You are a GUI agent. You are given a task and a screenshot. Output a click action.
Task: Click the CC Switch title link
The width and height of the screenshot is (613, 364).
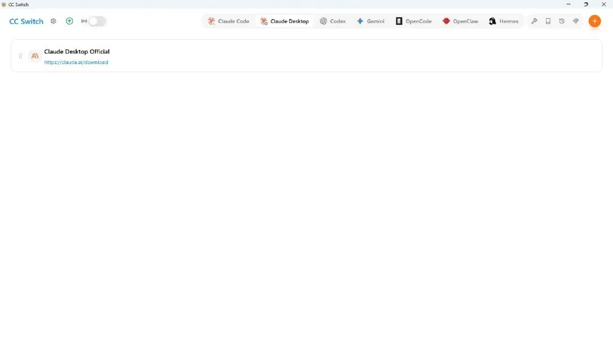[26, 21]
